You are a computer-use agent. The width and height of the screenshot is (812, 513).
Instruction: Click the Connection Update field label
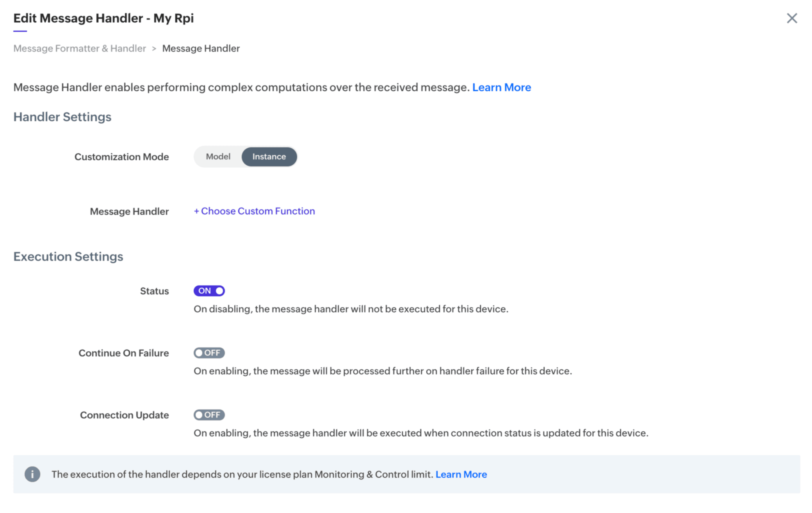pyautogui.click(x=124, y=415)
